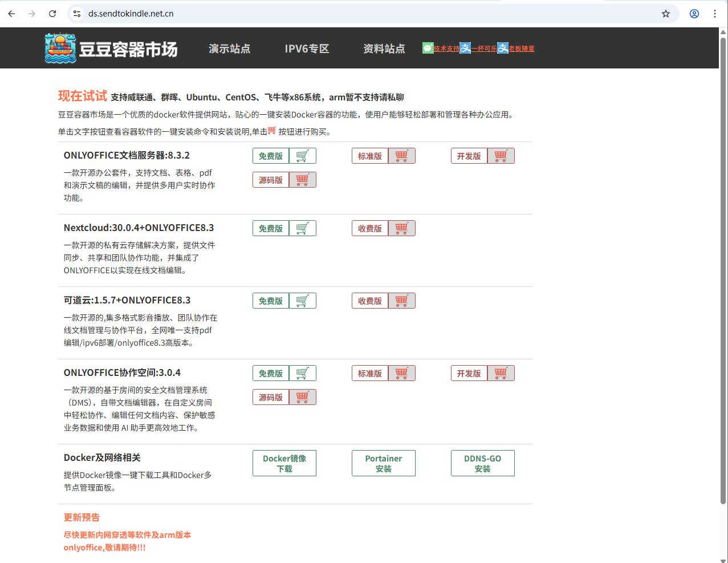Image resolution: width=728 pixels, height=563 pixels.
Task: Click the 技术支持 link
Action: pyautogui.click(x=446, y=48)
